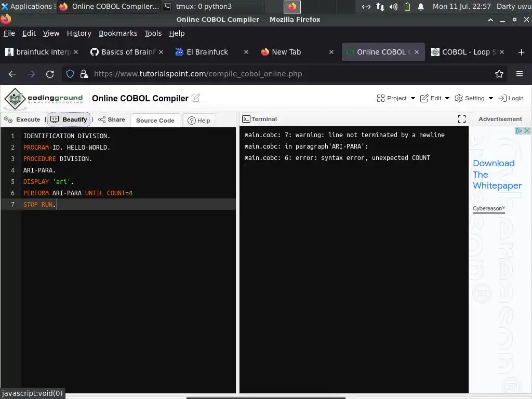532x399 pixels.
Task: Open the View menu
Action: click(51, 33)
